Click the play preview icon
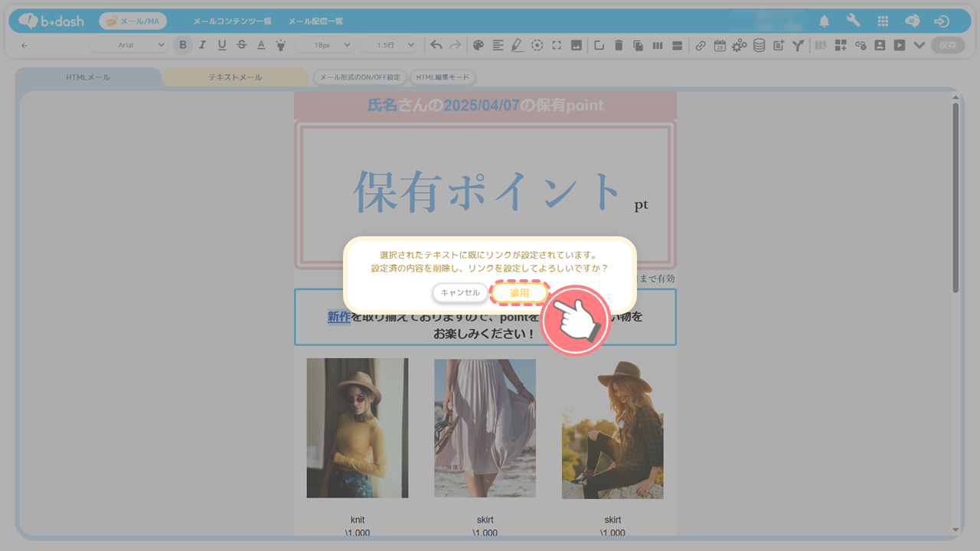980x551 pixels. [900, 45]
